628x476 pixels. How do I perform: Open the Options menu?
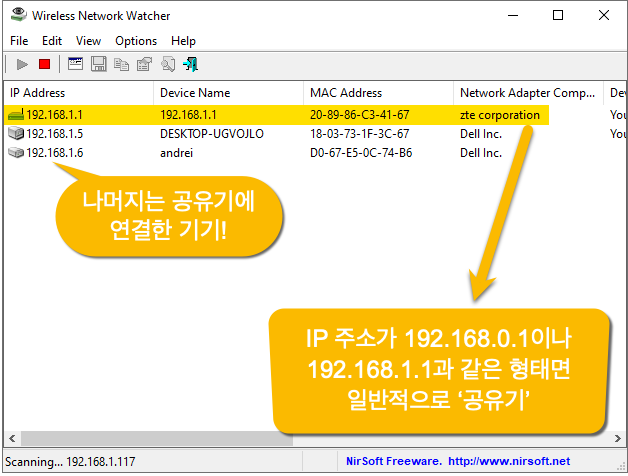click(136, 41)
